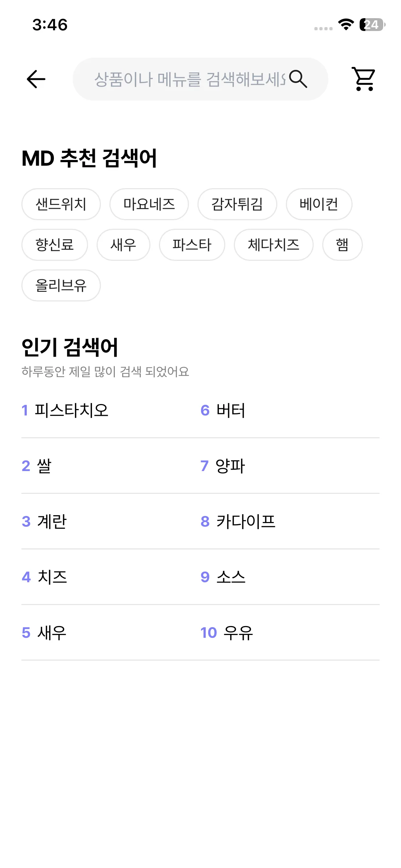Open the shopping cart
The image size is (401, 868).
tap(364, 79)
